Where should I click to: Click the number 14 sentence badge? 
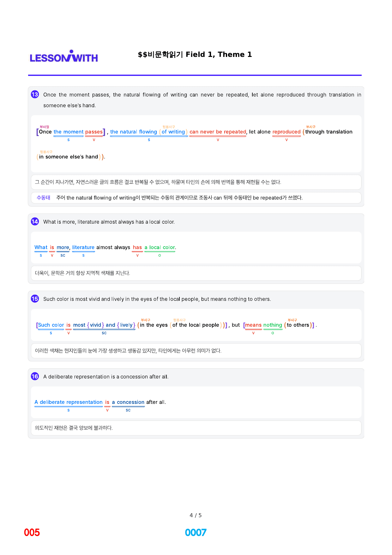(35, 222)
